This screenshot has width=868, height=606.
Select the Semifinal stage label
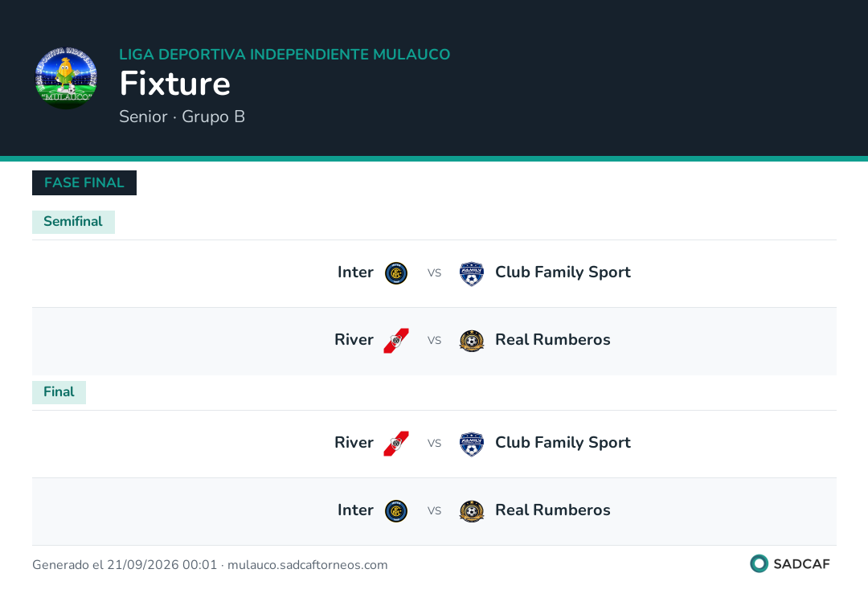point(73,221)
